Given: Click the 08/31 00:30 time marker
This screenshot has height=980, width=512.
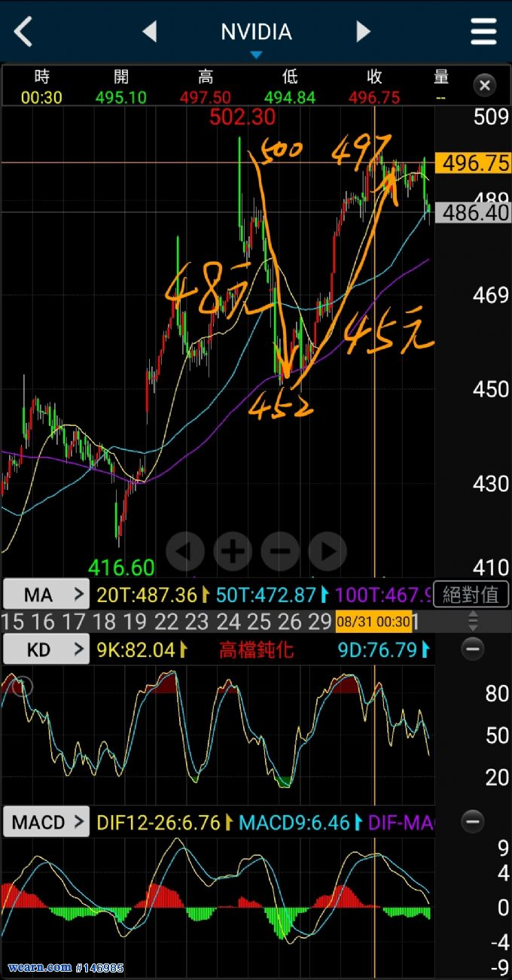Looking at the screenshot, I should point(373,622).
